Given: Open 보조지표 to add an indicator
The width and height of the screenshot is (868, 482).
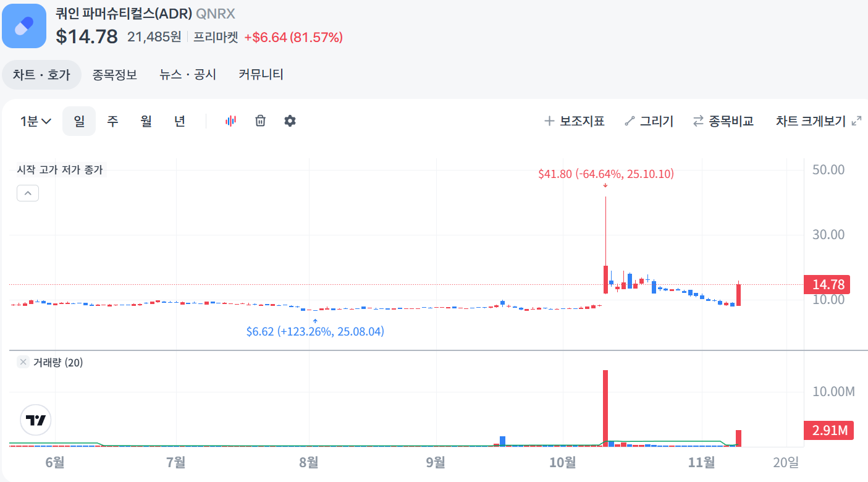Looking at the screenshot, I should pos(575,120).
